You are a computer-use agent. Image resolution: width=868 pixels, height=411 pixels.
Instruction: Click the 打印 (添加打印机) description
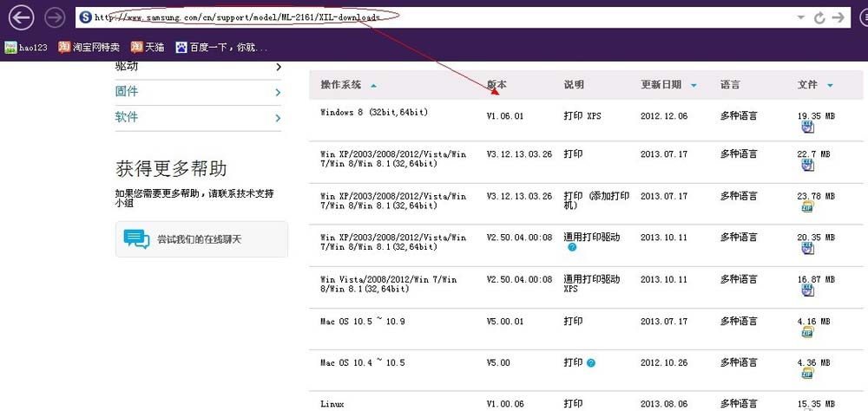[597, 200]
